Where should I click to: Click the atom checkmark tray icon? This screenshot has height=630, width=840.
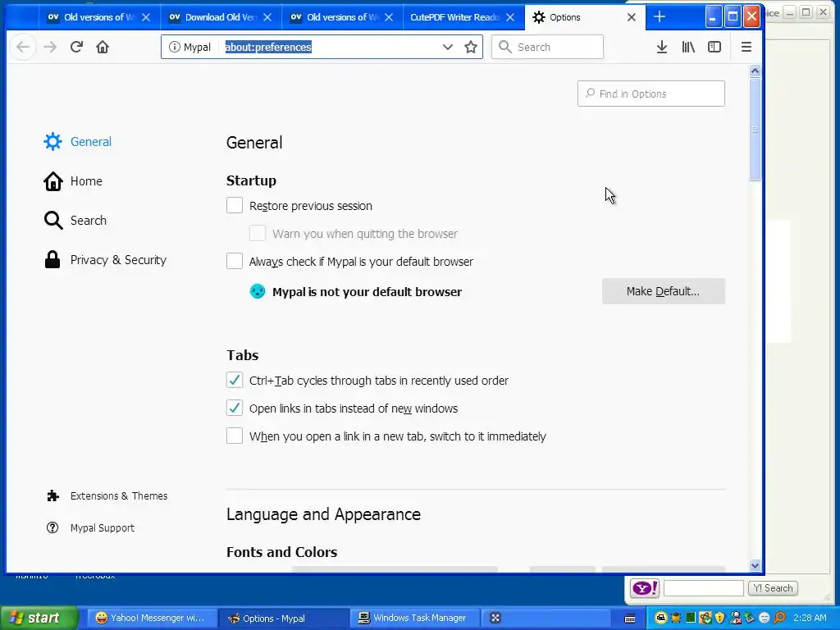(705, 619)
